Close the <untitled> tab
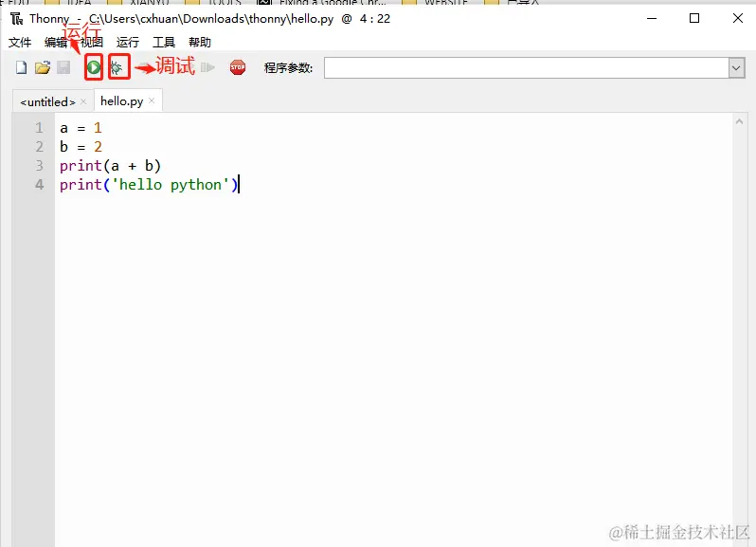 83,101
